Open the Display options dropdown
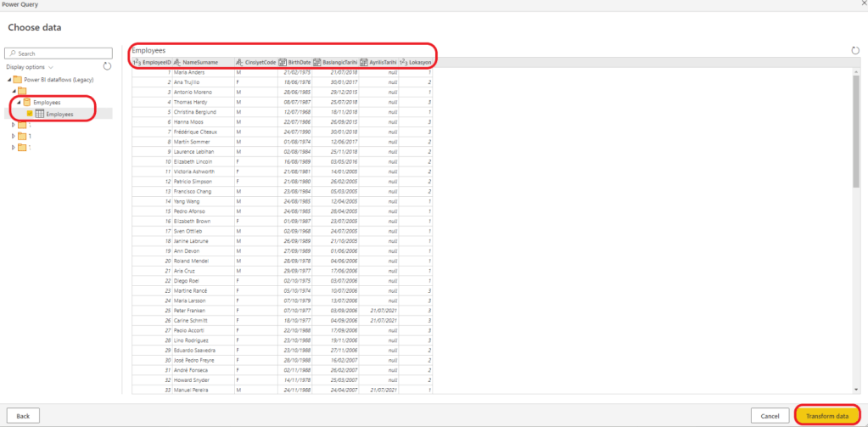 pos(30,66)
